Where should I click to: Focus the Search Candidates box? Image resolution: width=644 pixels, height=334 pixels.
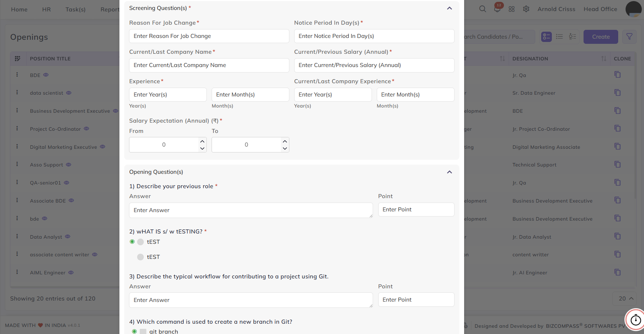499,37
